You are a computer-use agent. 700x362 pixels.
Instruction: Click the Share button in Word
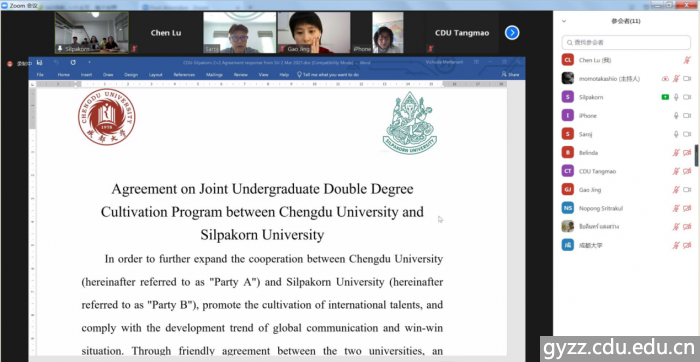point(510,75)
